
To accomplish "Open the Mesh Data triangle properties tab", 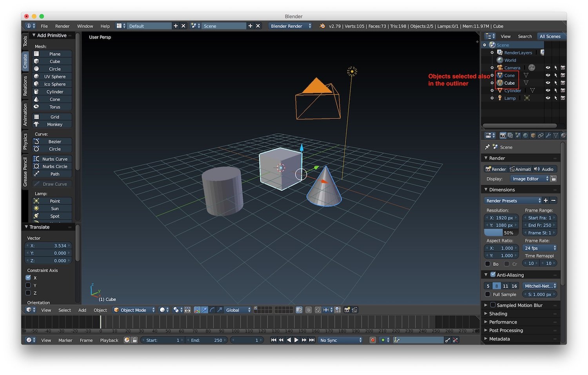I will click(x=556, y=135).
